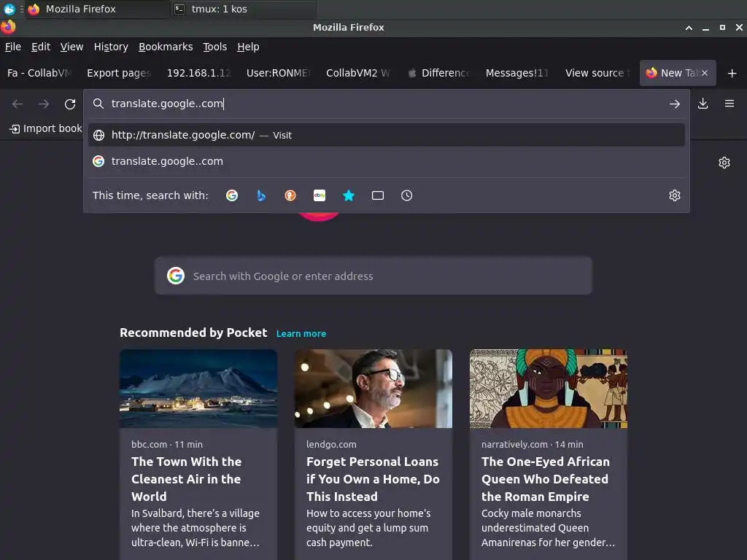Open the Downloads panel
The width and height of the screenshot is (747, 560).
pyautogui.click(x=703, y=104)
